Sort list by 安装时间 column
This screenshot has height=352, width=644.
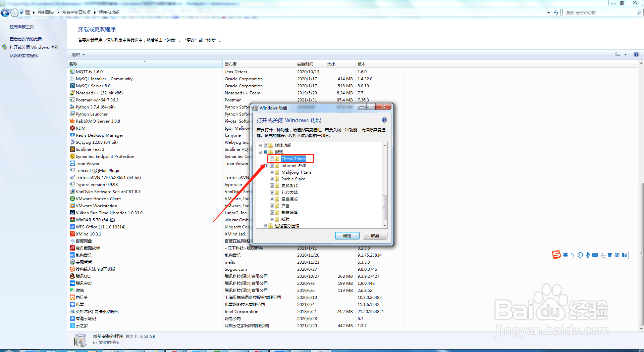click(310, 64)
